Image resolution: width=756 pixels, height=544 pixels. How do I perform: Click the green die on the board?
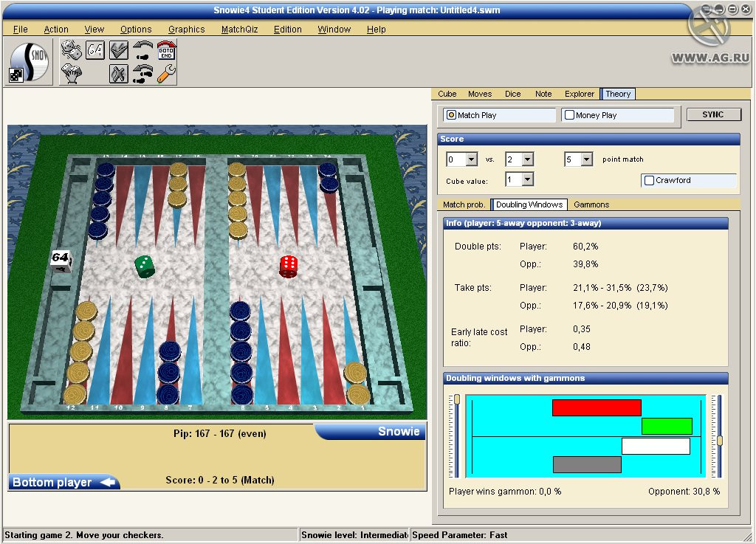(x=144, y=266)
